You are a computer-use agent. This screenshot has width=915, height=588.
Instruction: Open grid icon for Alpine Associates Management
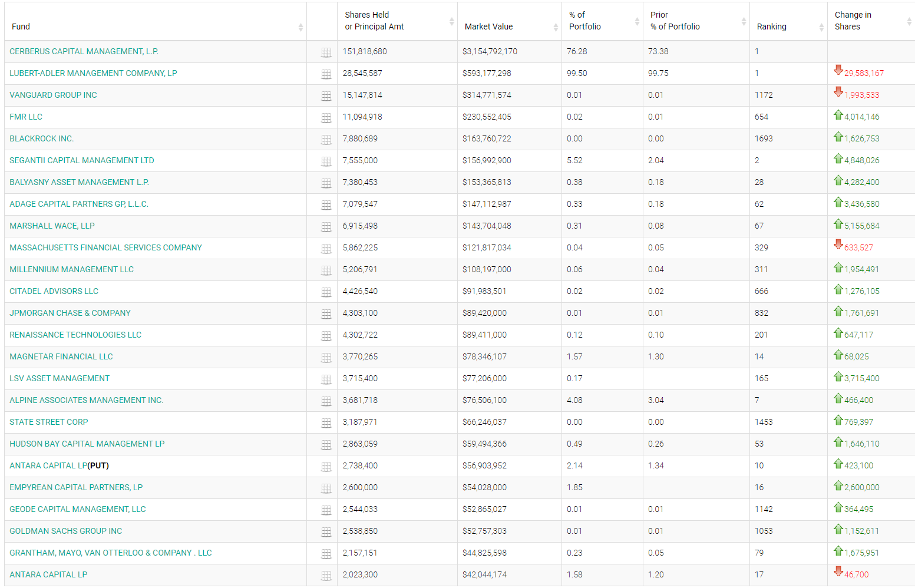tap(326, 401)
